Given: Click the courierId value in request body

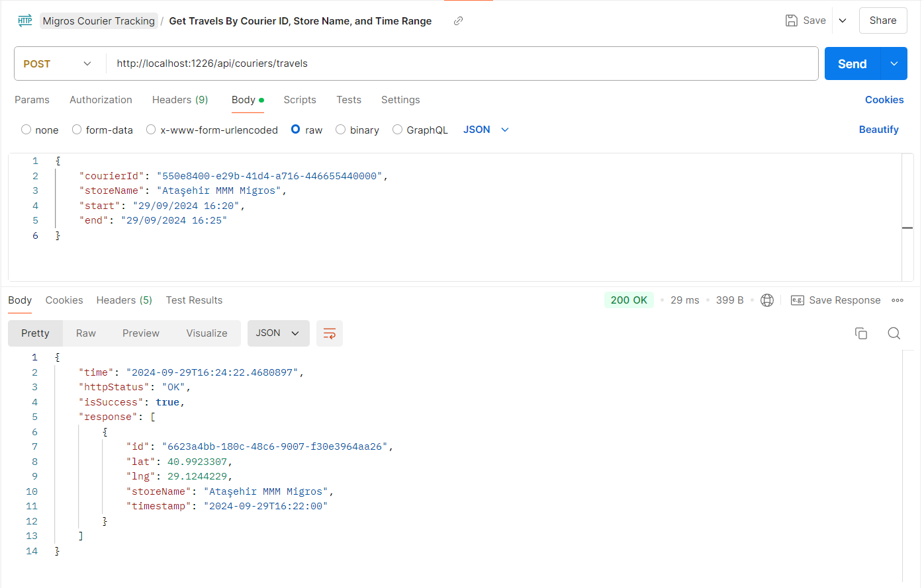Looking at the screenshot, I should pos(269,176).
